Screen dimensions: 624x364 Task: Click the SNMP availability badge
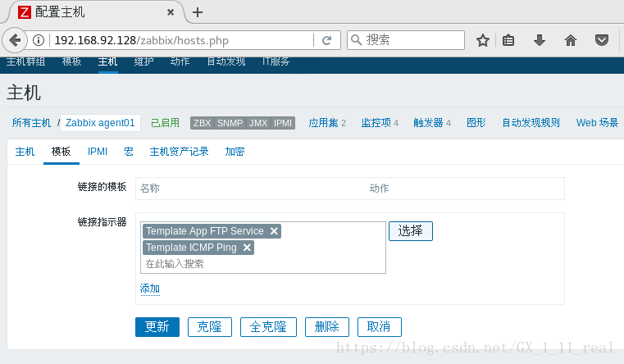(x=230, y=123)
